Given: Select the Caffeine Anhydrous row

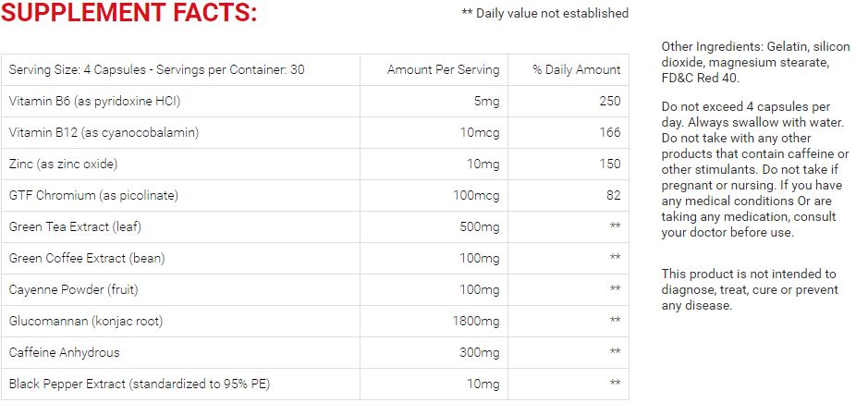Looking at the screenshot, I should pos(315,352).
